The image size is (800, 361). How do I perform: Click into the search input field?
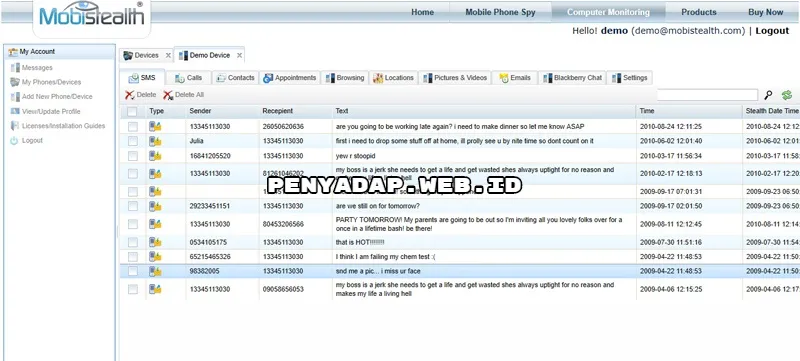point(707,95)
